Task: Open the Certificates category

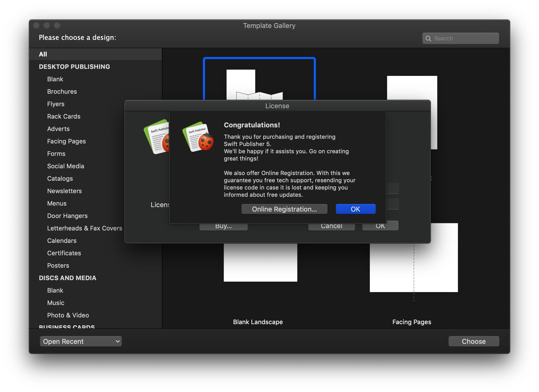Action: [x=64, y=253]
